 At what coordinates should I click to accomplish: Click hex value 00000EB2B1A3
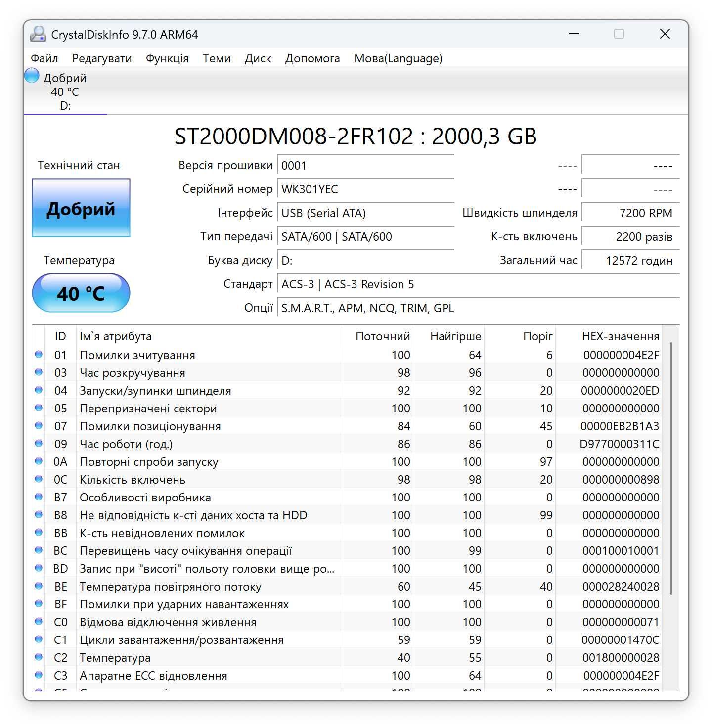(620, 426)
